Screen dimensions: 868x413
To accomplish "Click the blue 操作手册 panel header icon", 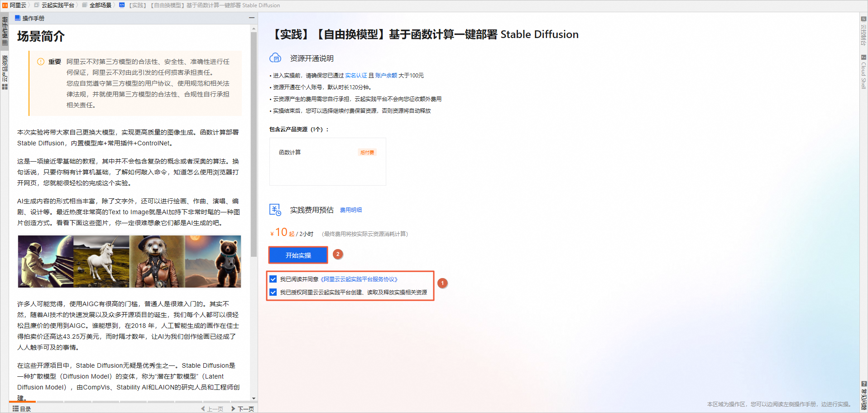I will tap(18, 18).
